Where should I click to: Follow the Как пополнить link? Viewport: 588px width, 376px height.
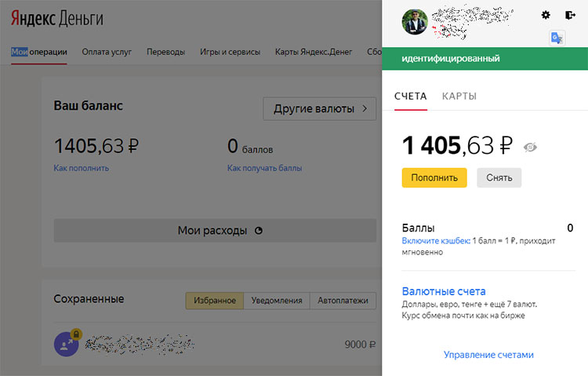[82, 168]
